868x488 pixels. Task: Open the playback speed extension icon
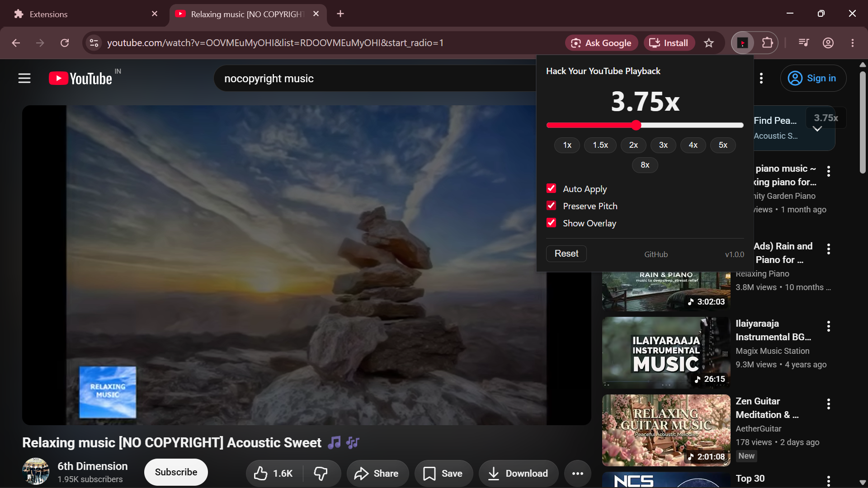point(742,43)
